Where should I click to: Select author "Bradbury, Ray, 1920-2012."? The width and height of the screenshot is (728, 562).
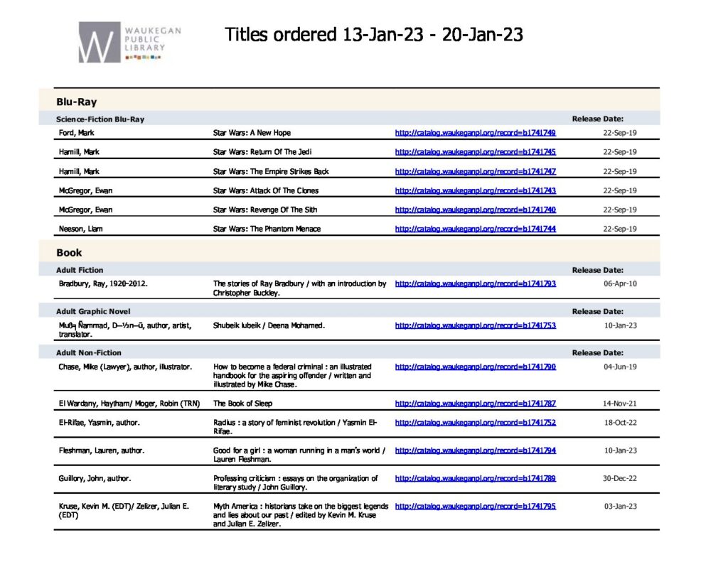(103, 283)
